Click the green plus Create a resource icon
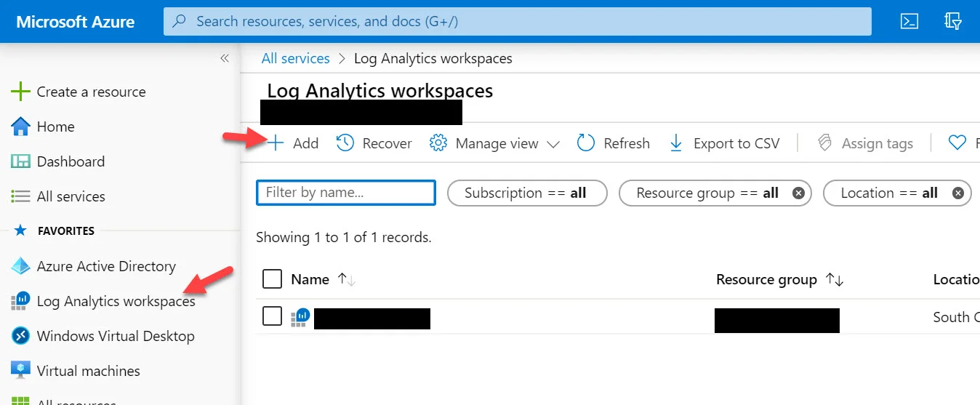This screenshot has height=405, width=980. [x=20, y=92]
